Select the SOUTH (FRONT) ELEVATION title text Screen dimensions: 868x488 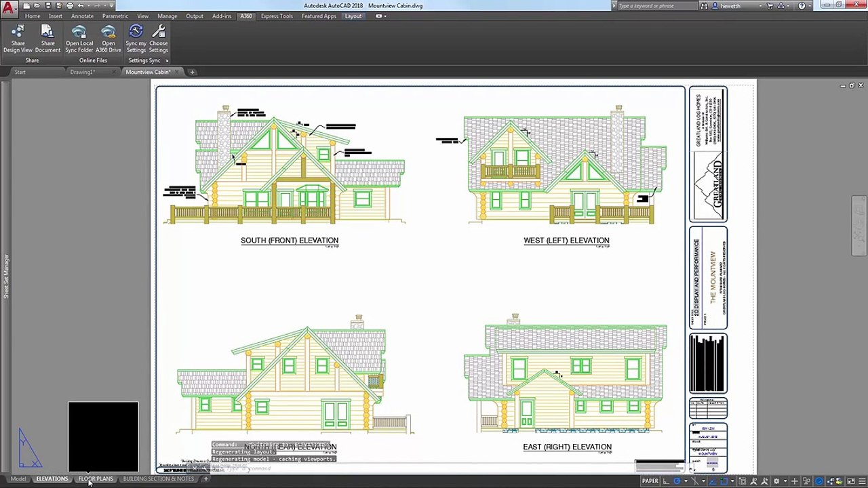pyautogui.click(x=290, y=240)
